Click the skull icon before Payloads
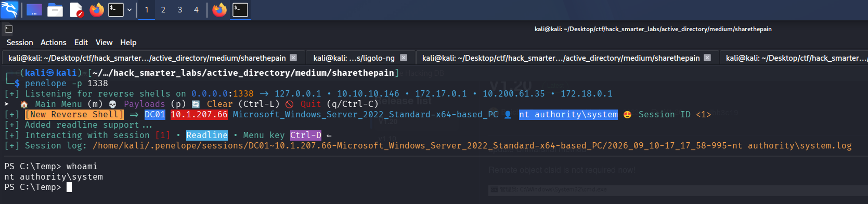Viewport: 868px width, 204px height. coord(112,104)
